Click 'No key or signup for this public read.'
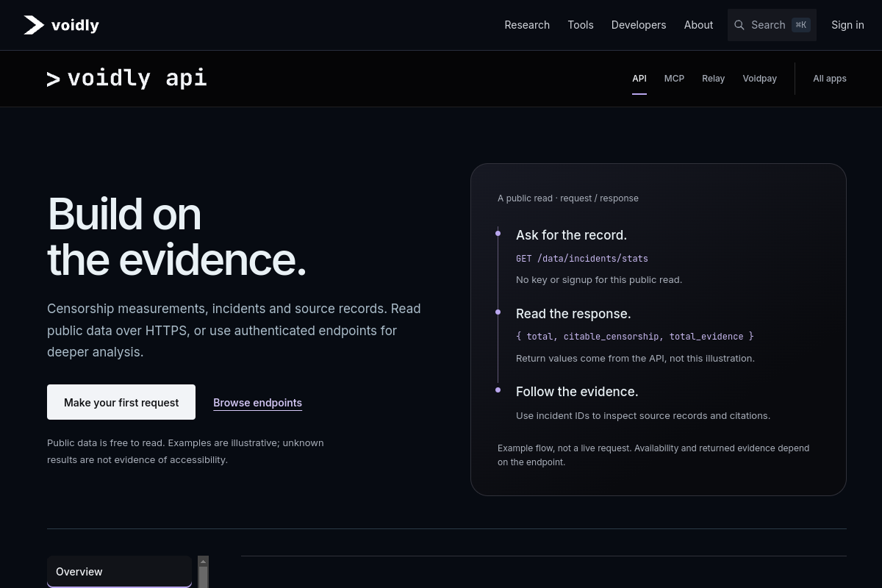The width and height of the screenshot is (882, 588). click(x=599, y=279)
